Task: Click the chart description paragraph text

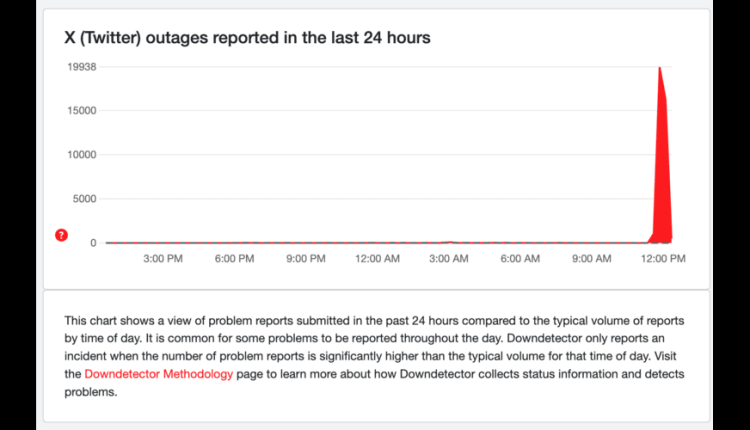Action: [x=375, y=356]
